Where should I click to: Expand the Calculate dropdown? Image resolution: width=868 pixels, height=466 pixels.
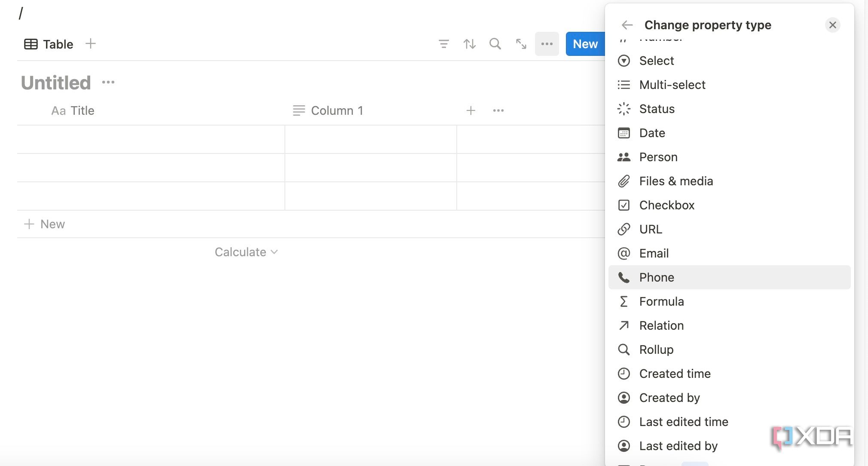pos(246,252)
